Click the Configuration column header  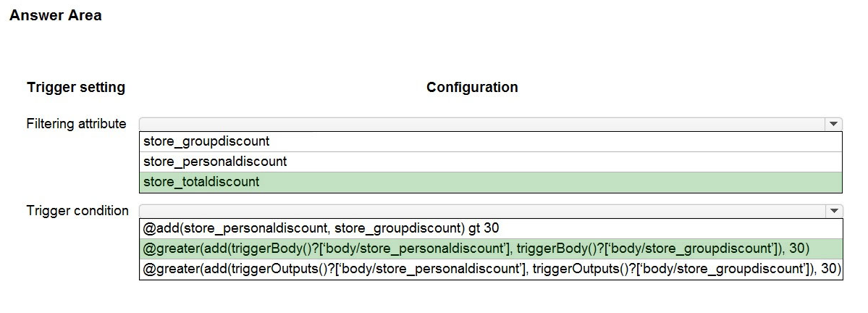pos(472,88)
